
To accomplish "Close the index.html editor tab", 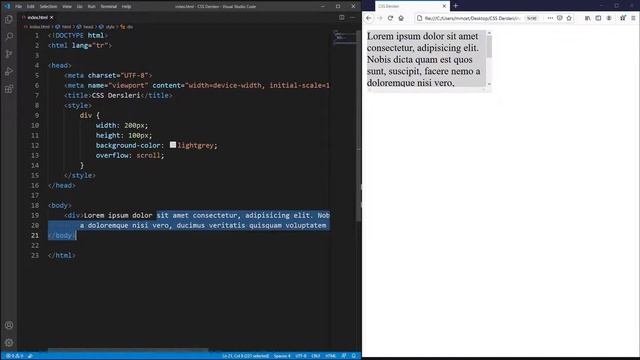I will click(x=51, y=18).
